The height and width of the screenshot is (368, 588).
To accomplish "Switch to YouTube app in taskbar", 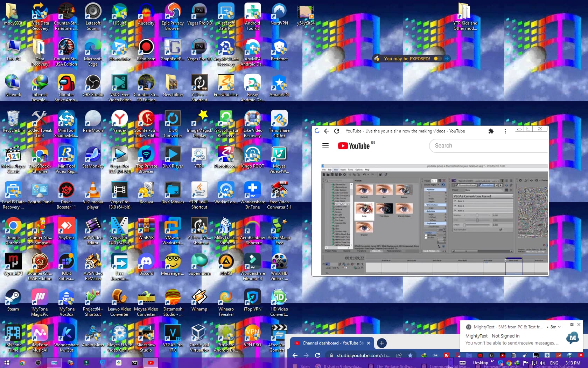I will point(150,363).
